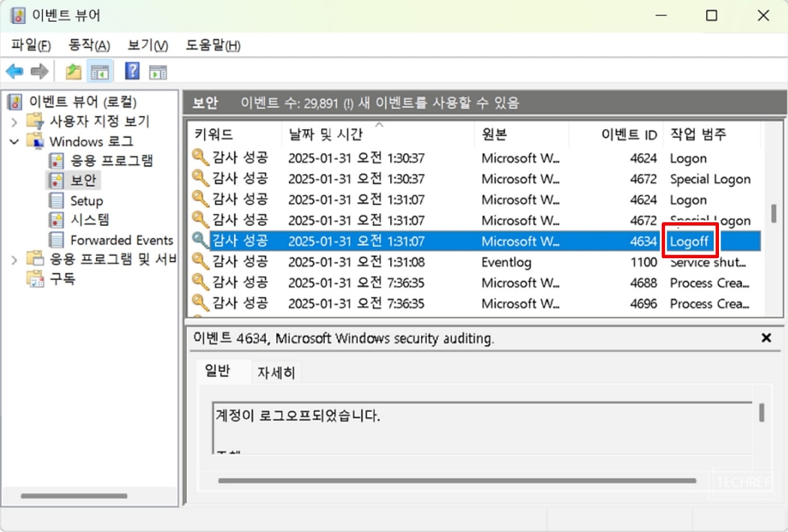Open the 동작(A) menu

(x=89, y=45)
